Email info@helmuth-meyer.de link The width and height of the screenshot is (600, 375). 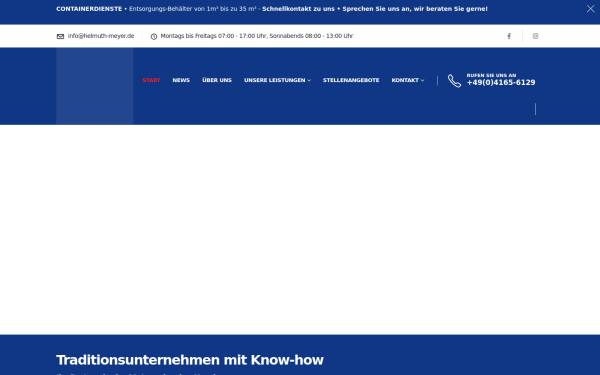click(101, 36)
